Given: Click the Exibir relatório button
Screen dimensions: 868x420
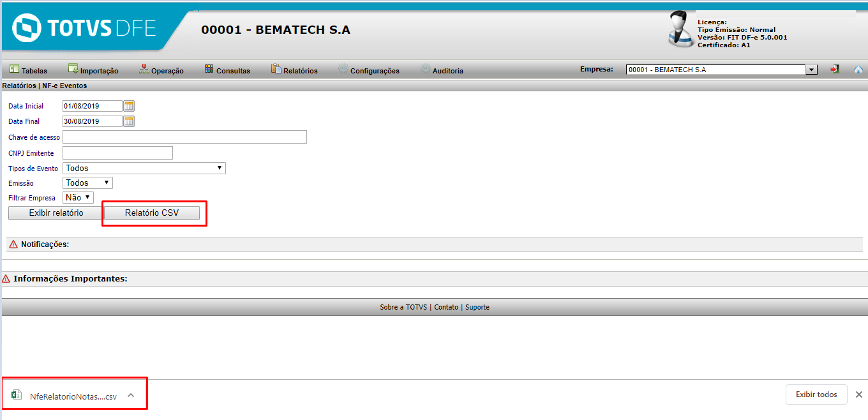Looking at the screenshot, I should click(x=56, y=213).
